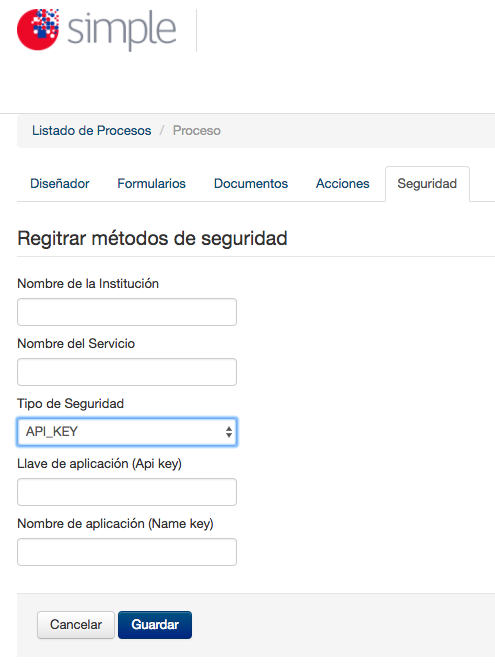
Task: Click the Regitrar métodos de seguridad heading
Action: pyautogui.click(x=152, y=238)
